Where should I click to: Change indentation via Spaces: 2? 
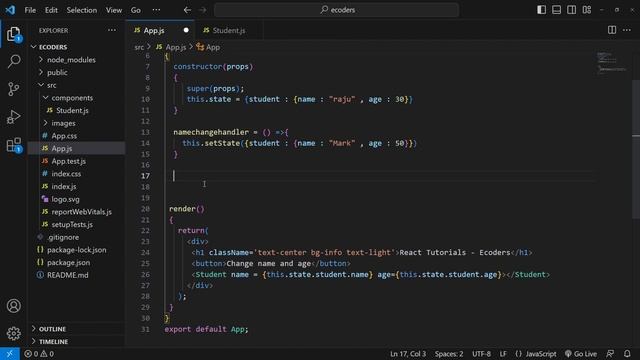pyautogui.click(x=449, y=354)
